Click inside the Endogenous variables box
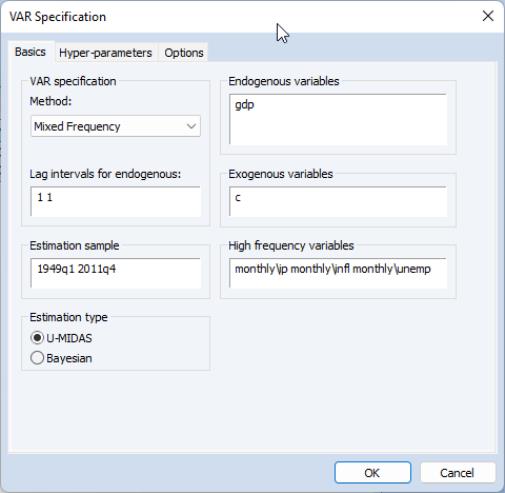505x493 pixels. (x=338, y=119)
